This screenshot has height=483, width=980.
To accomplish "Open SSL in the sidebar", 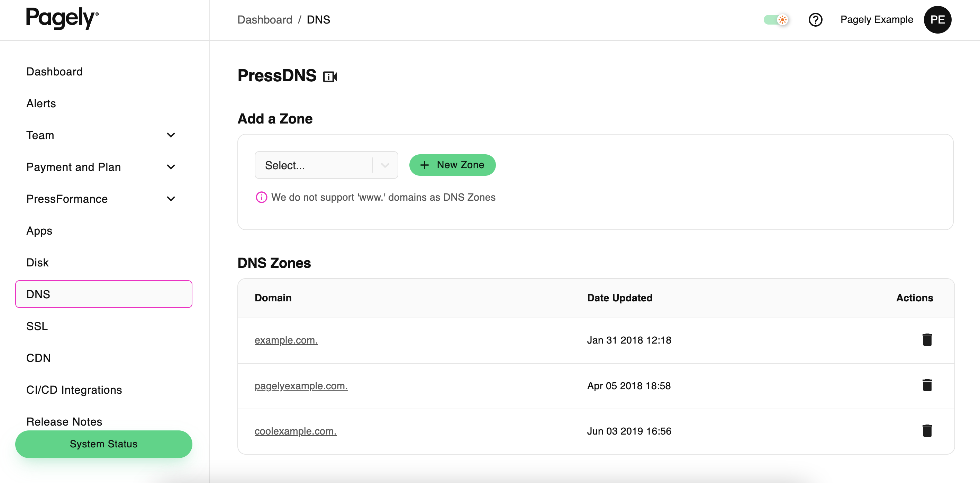I will (37, 326).
